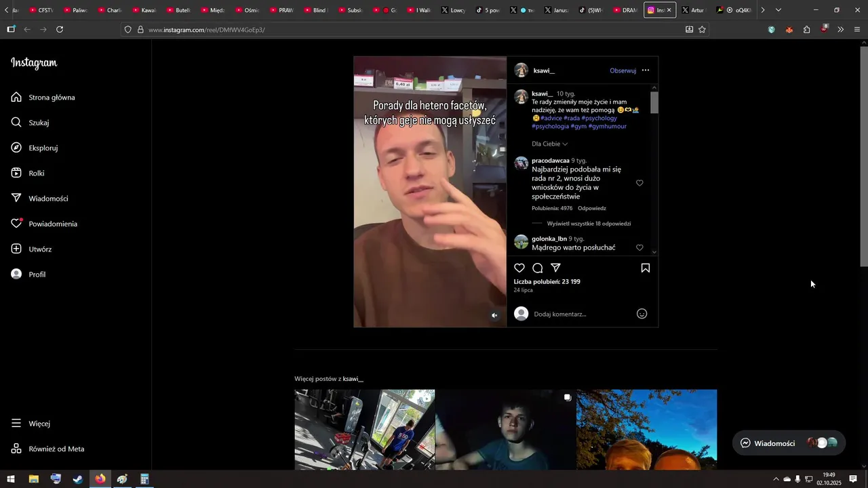Image resolution: width=868 pixels, height=488 pixels.
Task: Open Steam from taskbar
Action: [78, 479]
